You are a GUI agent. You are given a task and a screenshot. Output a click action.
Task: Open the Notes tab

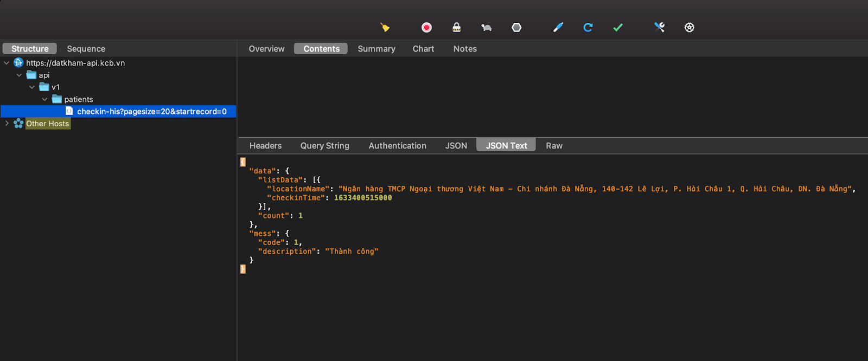coord(465,49)
